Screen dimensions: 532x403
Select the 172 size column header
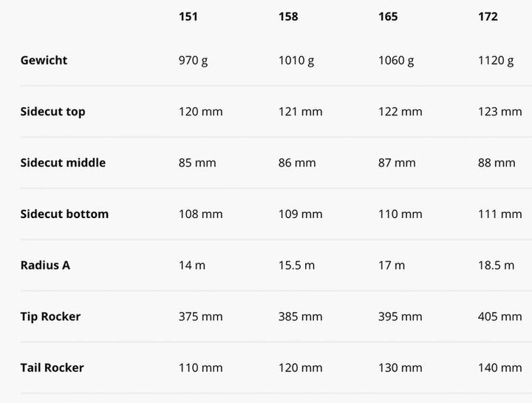pyautogui.click(x=488, y=16)
